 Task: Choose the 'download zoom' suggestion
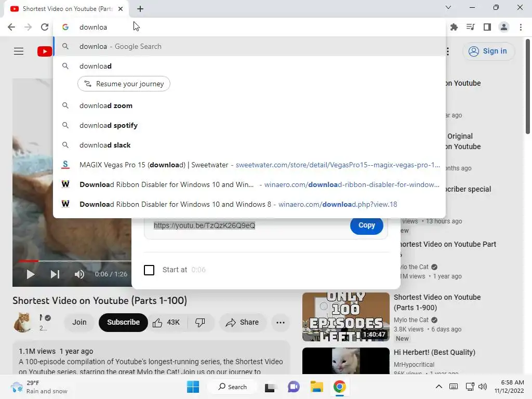tap(249, 106)
